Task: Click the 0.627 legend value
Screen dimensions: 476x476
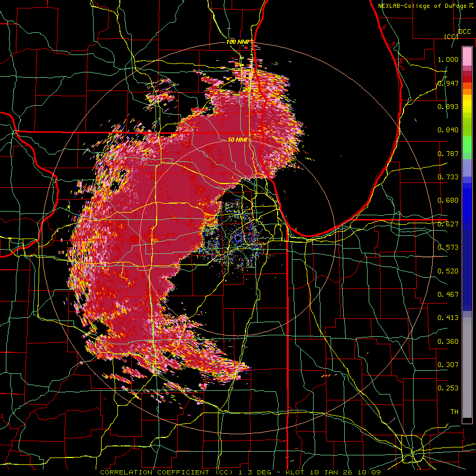Action: (448, 224)
